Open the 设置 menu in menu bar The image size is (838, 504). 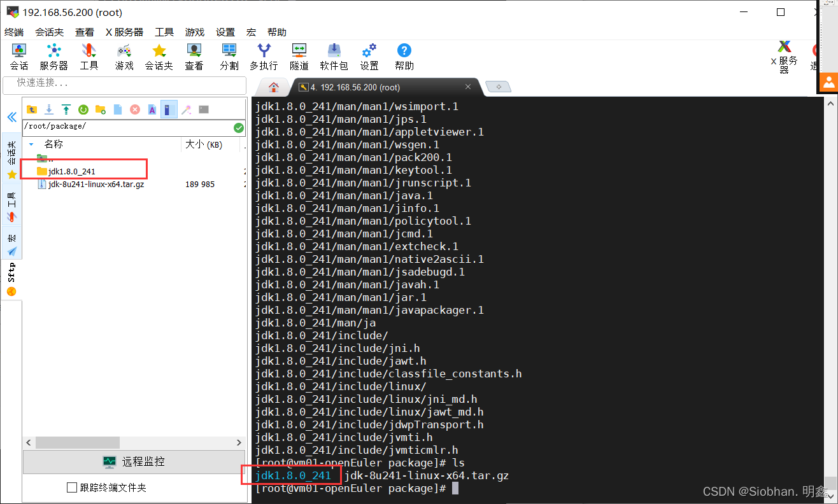coord(225,32)
